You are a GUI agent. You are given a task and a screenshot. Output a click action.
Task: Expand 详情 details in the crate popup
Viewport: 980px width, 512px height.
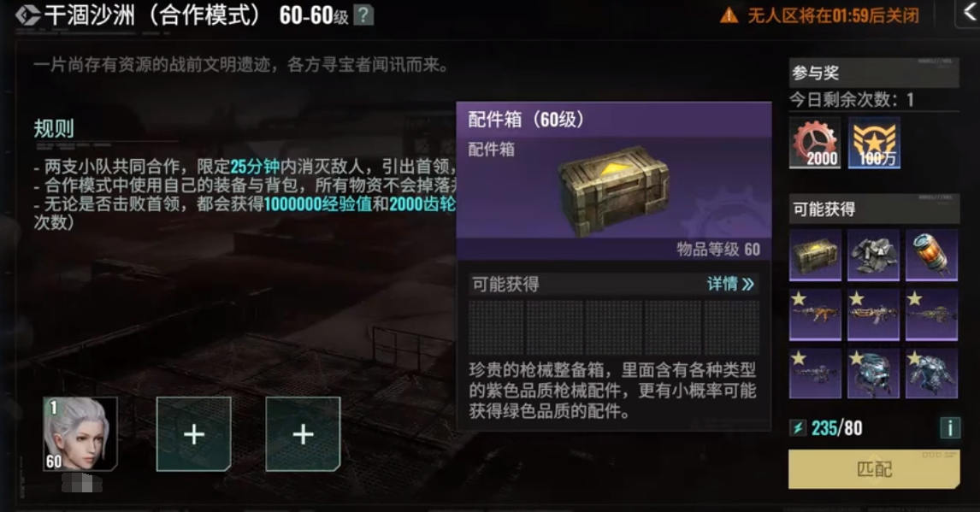click(x=730, y=284)
